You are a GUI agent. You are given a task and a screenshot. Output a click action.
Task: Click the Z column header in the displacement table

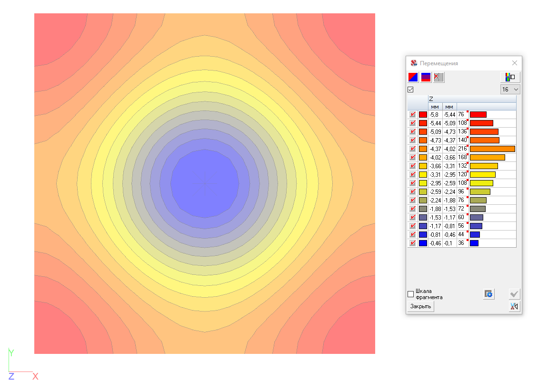tap(472, 99)
